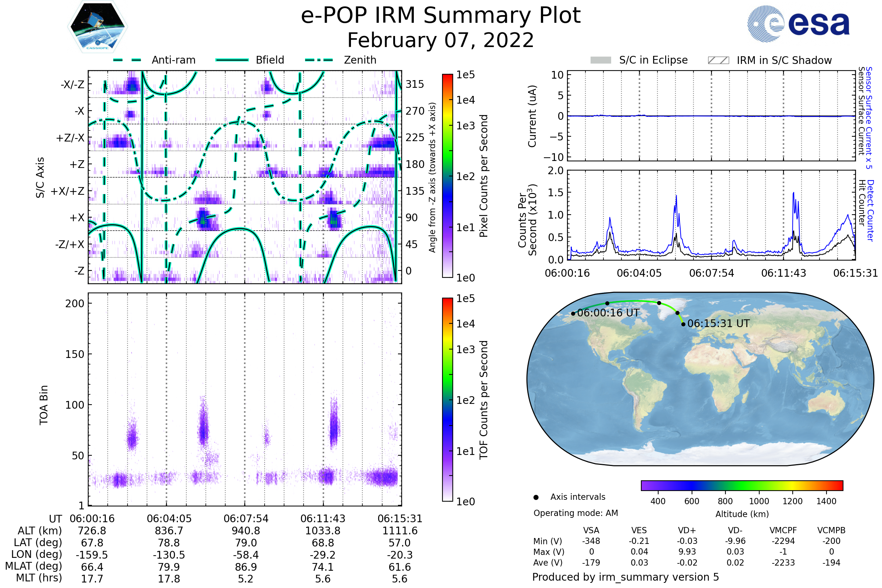Click the Pixel Counts per Second colorbar

click(447, 176)
